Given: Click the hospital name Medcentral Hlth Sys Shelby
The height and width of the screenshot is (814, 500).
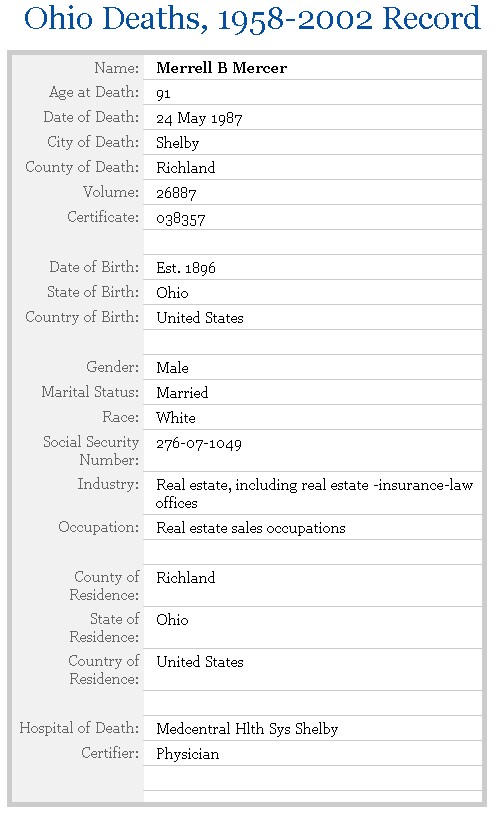Looking at the screenshot, I should (x=247, y=729).
